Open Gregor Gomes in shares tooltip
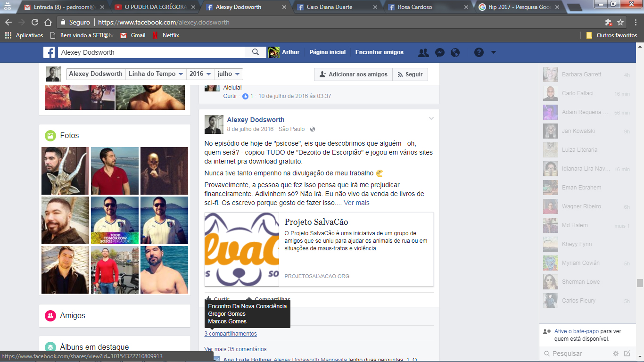The width and height of the screenshot is (644, 362). pyautogui.click(x=227, y=314)
